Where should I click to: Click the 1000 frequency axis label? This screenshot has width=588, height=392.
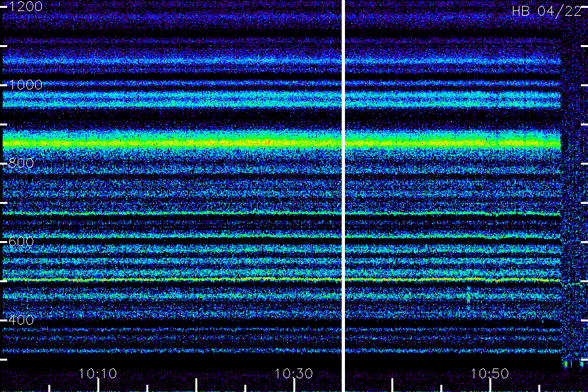coord(25,85)
